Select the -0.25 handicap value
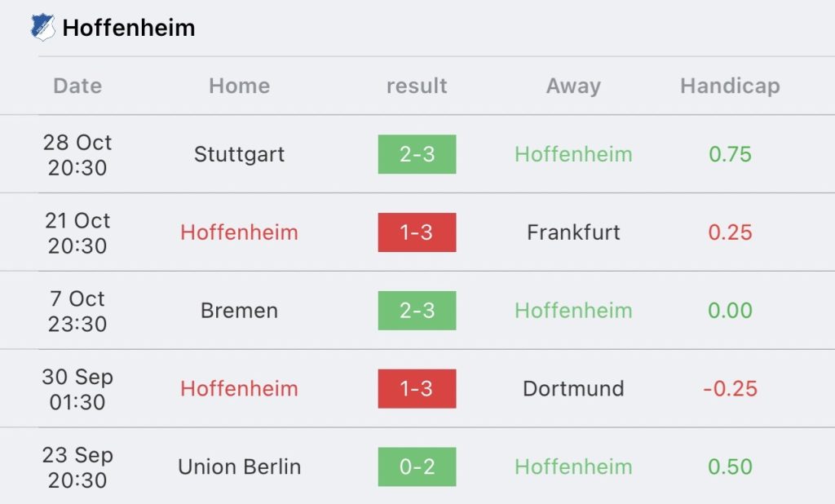Viewport: 835px width, 504px height. [730, 389]
